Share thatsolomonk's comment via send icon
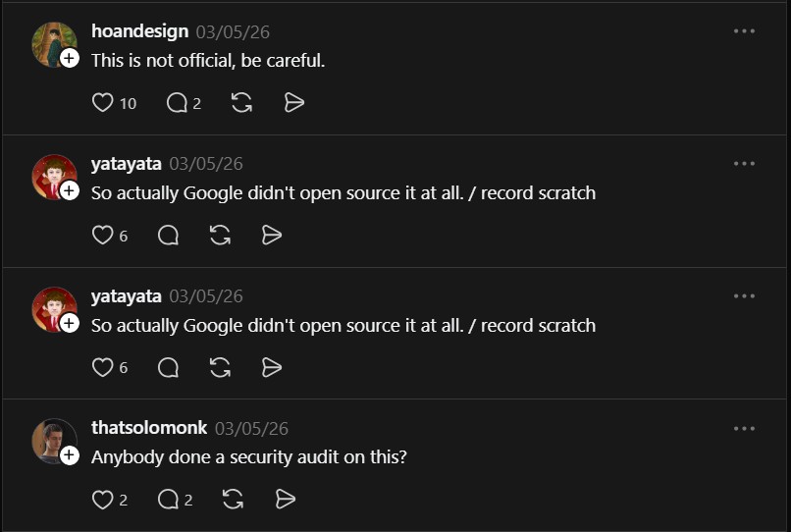791x532 pixels. click(x=286, y=500)
